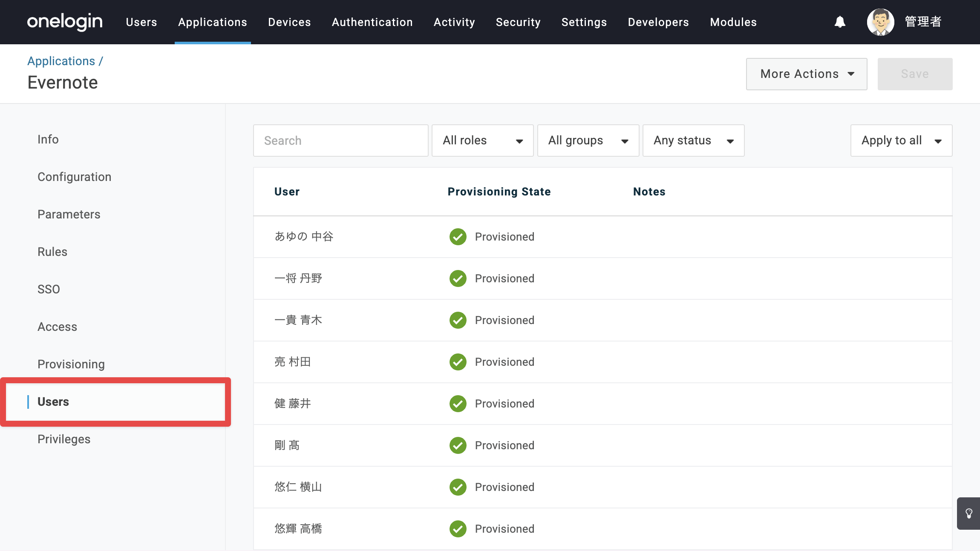This screenshot has height=551, width=980.
Task: Open the Applications top menu
Action: [213, 22]
